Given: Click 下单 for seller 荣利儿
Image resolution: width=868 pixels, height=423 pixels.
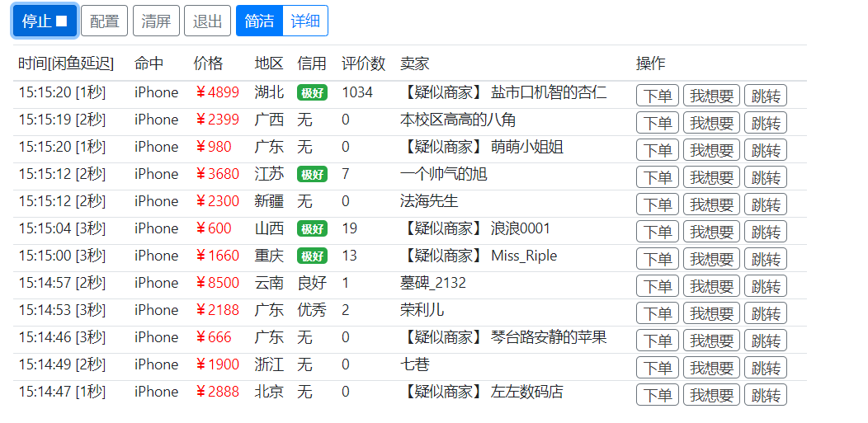Looking at the screenshot, I should (x=657, y=313).
